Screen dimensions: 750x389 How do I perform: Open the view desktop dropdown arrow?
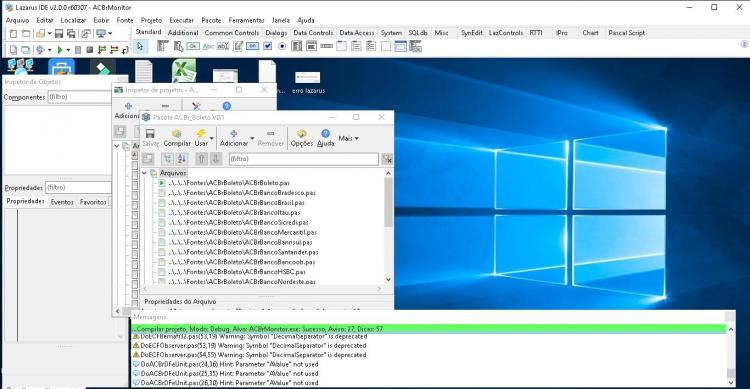point(110,33)
